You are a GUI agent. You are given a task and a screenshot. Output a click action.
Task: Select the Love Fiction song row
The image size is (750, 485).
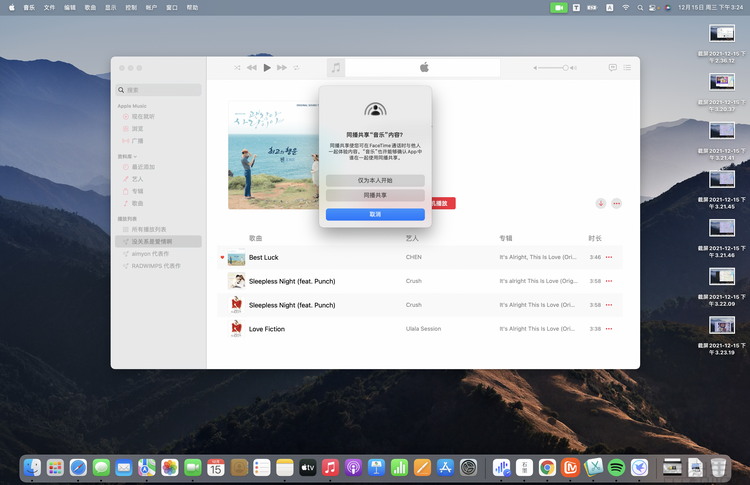click(x=419, y=329)
